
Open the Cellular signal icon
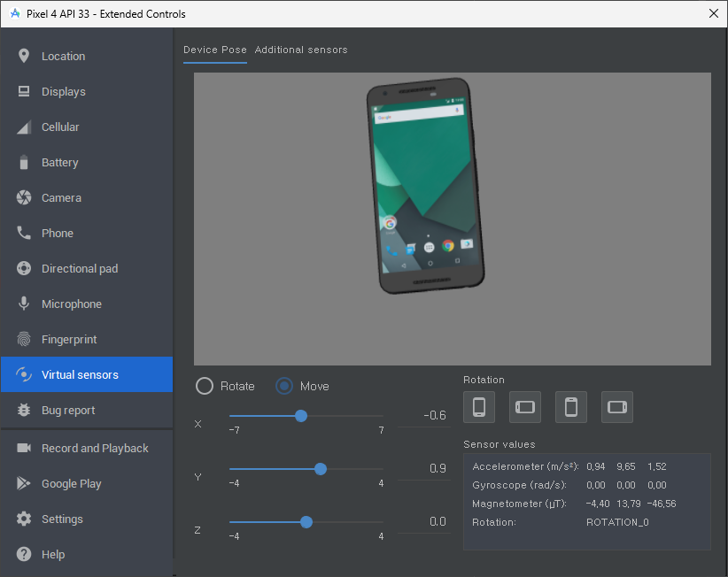[24, 127]
